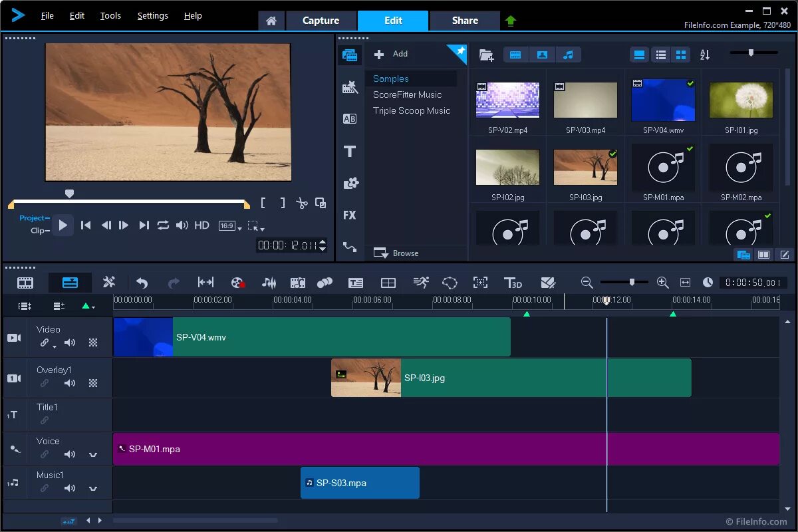Click the timeline zoom slider handle
Screen dimensions: 798x532
632,282
